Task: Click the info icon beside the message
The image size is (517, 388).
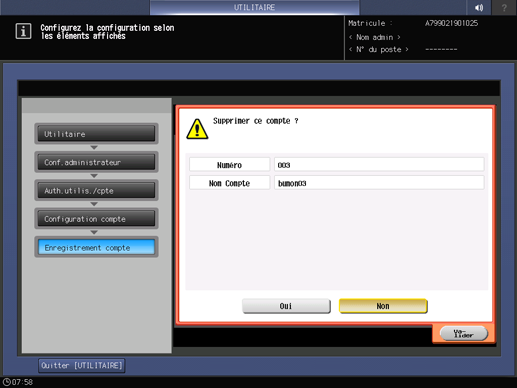Action: (23, 31)
